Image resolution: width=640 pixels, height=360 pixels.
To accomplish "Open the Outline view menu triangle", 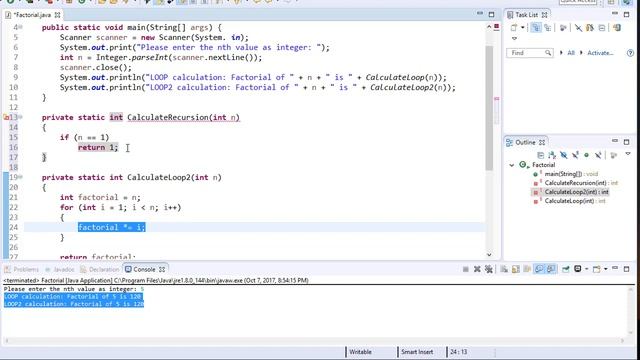I will point(628,154).
